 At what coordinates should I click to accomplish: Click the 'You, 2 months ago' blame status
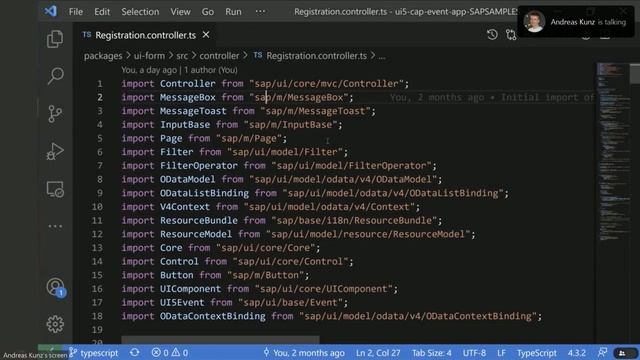[304, 353]
